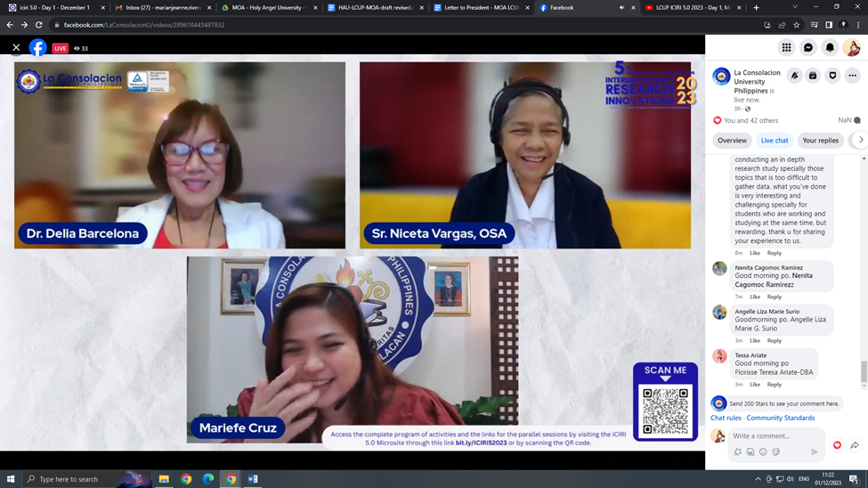Open your profile account menu

851,48
